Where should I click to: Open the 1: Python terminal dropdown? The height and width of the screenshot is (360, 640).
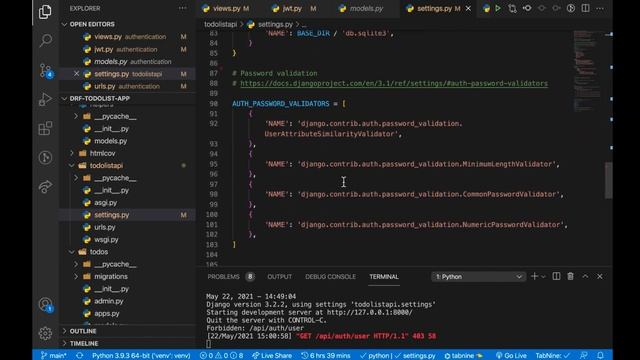coord(478,277)
